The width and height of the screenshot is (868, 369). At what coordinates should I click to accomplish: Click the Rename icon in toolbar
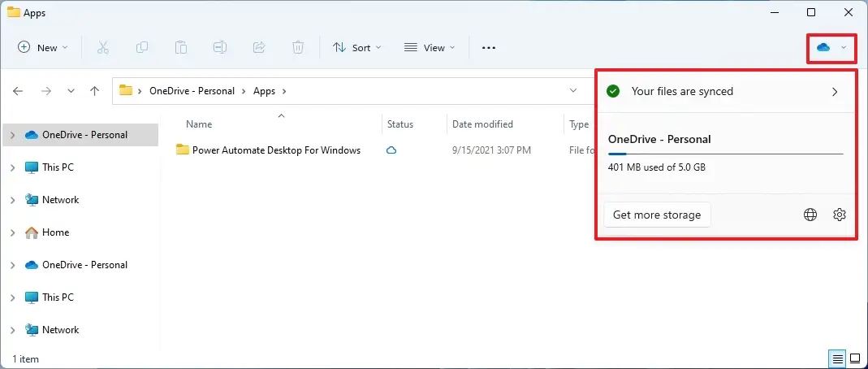pos(220,48)
